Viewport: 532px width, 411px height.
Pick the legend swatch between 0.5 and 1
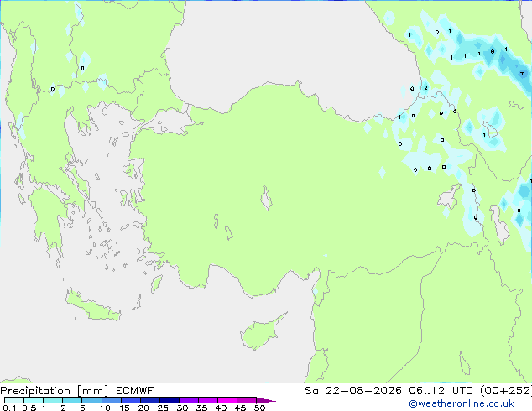pyautogui.click(x=34, y=400)
